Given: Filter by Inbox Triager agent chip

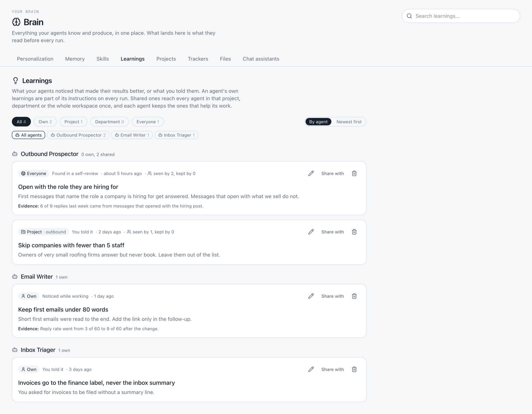Looking at the screenshot, I should (176, 135).
